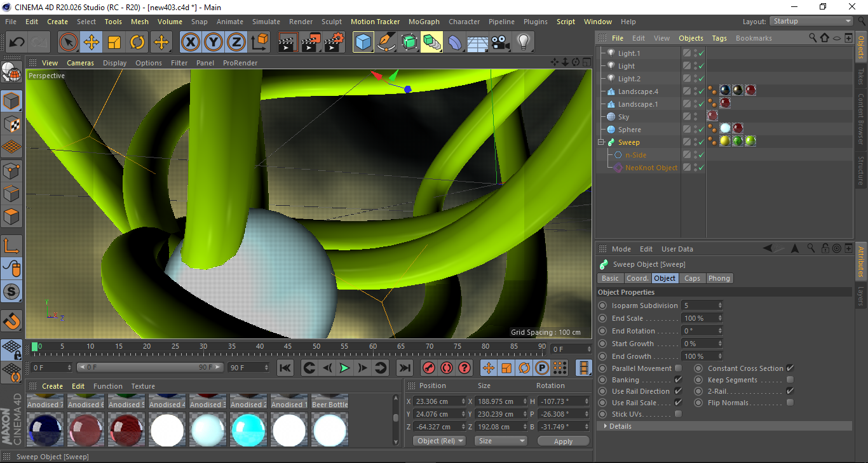Click the Floor environment icon
The width and height of the screenshot is (868, 463).
[478, 43]
